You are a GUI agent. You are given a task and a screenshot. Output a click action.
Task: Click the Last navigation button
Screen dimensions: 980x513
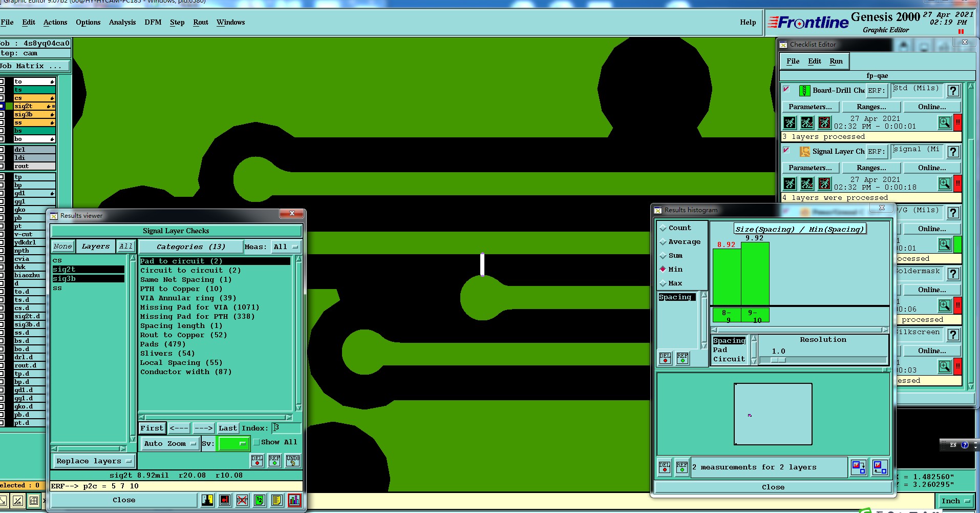tap(228, 428)
